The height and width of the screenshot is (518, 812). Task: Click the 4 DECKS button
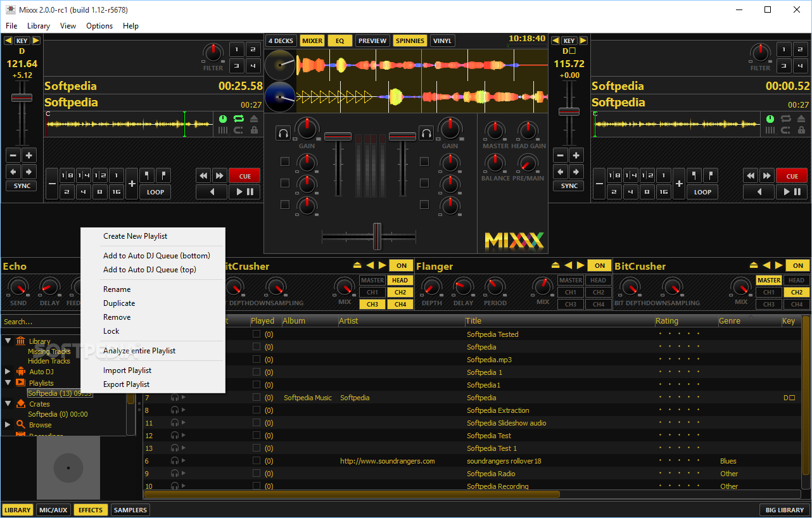coord(281,41)
